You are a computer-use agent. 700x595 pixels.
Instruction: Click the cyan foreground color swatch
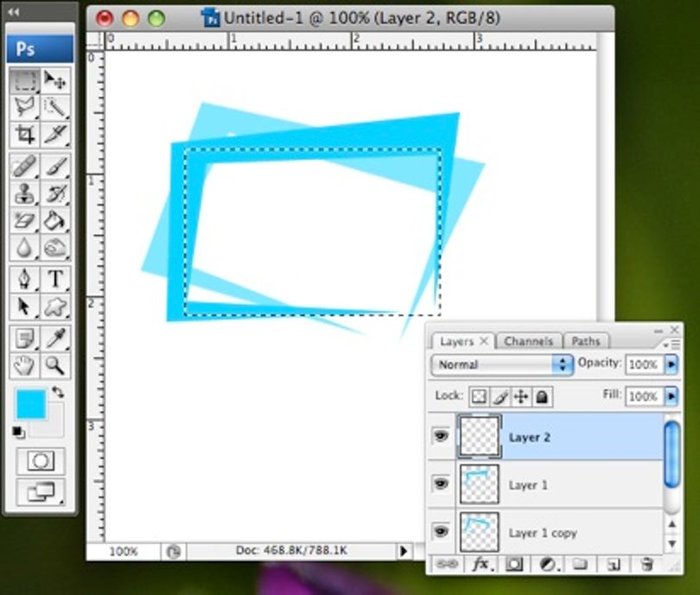pos(31,403)
